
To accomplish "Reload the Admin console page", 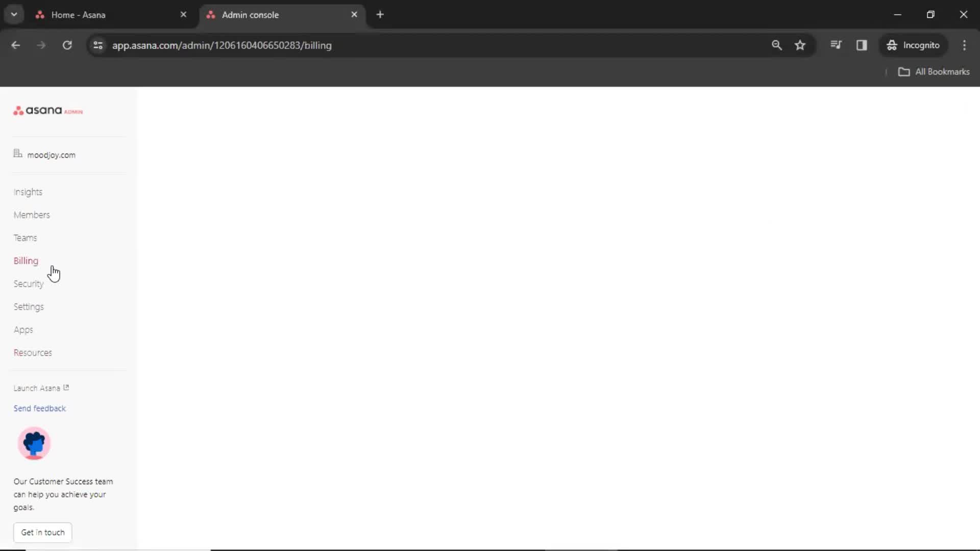I will tap(67, 45).
